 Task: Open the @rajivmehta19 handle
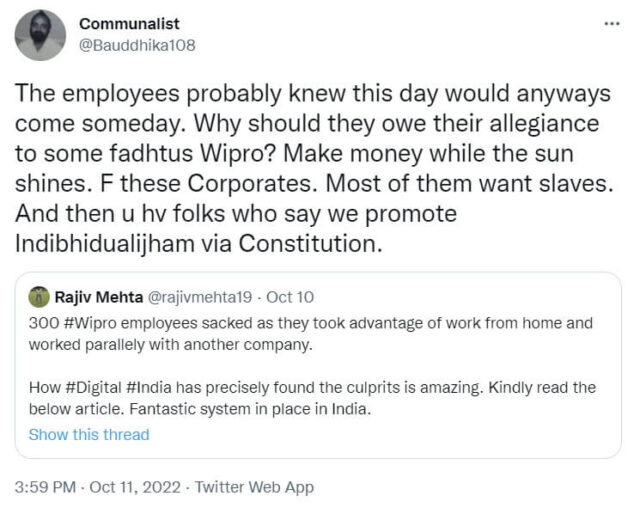[x=207, y=296]
